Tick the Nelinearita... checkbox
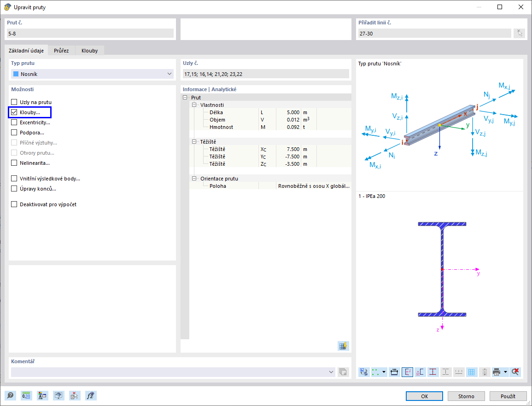 pyautogui.click(x=14, y=163)
